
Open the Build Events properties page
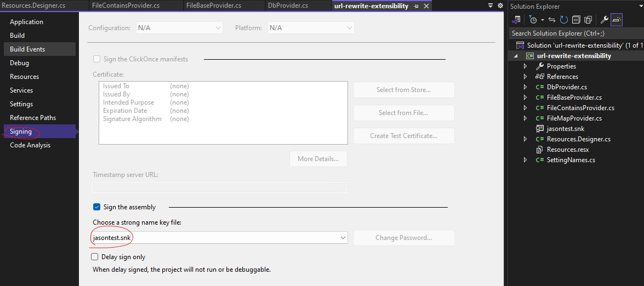coord(40,49)
